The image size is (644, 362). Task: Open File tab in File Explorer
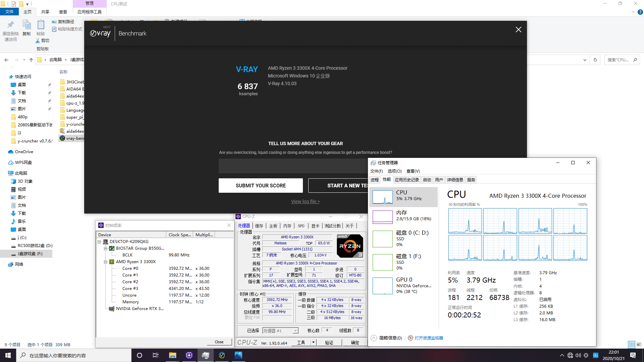(x=9, y=12)
